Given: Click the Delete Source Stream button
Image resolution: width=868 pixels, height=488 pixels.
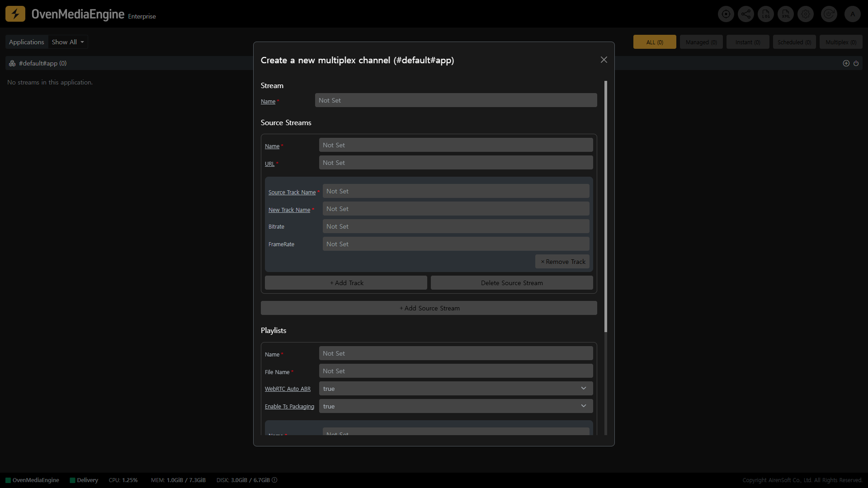Looking at the screenshot, I should coord(512,283).
